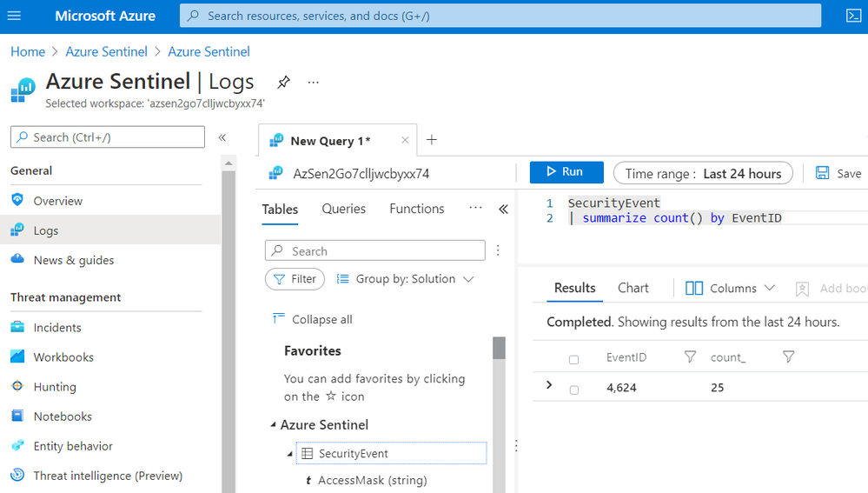Open the more tabs ellipsis beside Functions
This screenshot has height=493, width=868.
coord(475,208)
